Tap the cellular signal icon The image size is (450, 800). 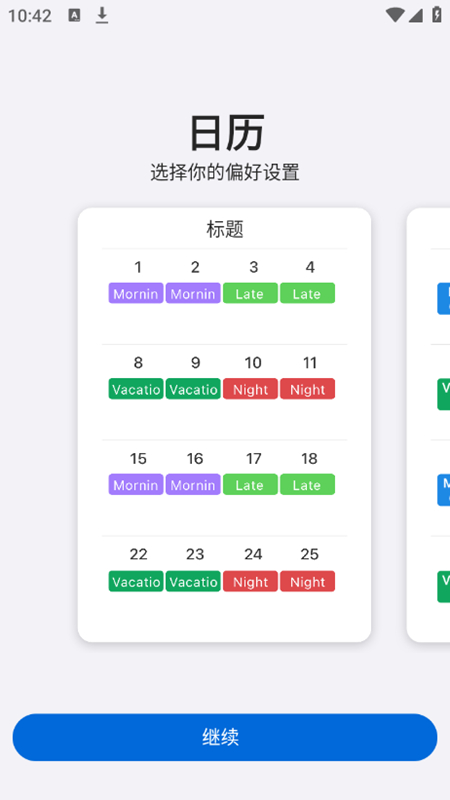(416, 16)
